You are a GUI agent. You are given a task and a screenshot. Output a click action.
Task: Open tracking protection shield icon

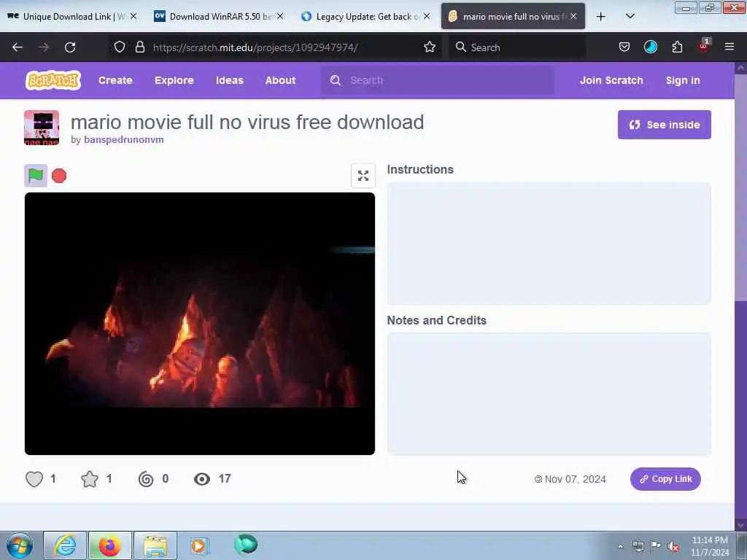point(120,47)
